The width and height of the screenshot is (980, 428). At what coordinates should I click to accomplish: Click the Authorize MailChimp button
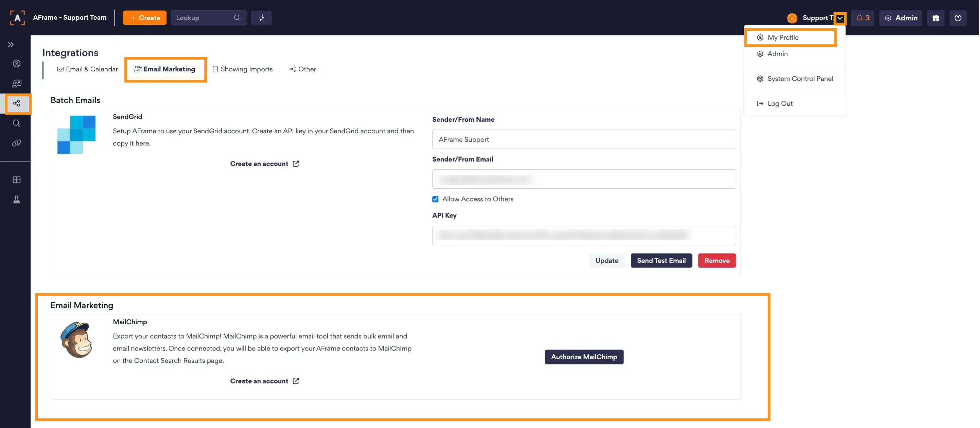click(x=583, y=357)
